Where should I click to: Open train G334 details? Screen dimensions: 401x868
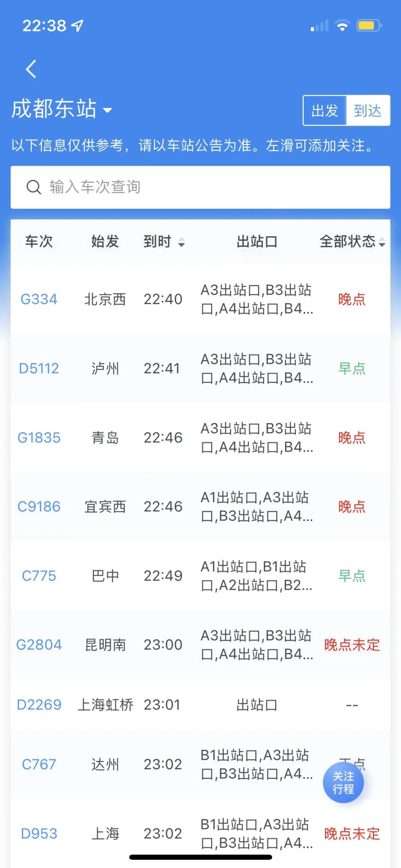click(x=39, y=299)
